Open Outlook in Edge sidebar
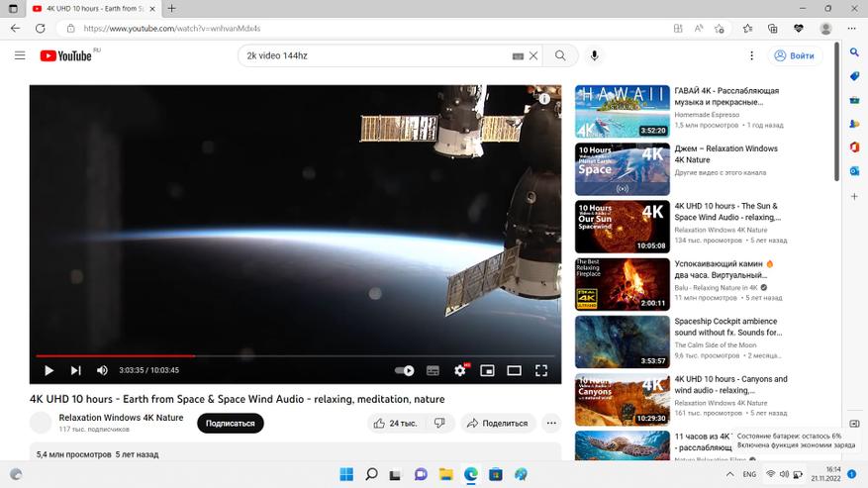The image size is (868, 488). 855,171
